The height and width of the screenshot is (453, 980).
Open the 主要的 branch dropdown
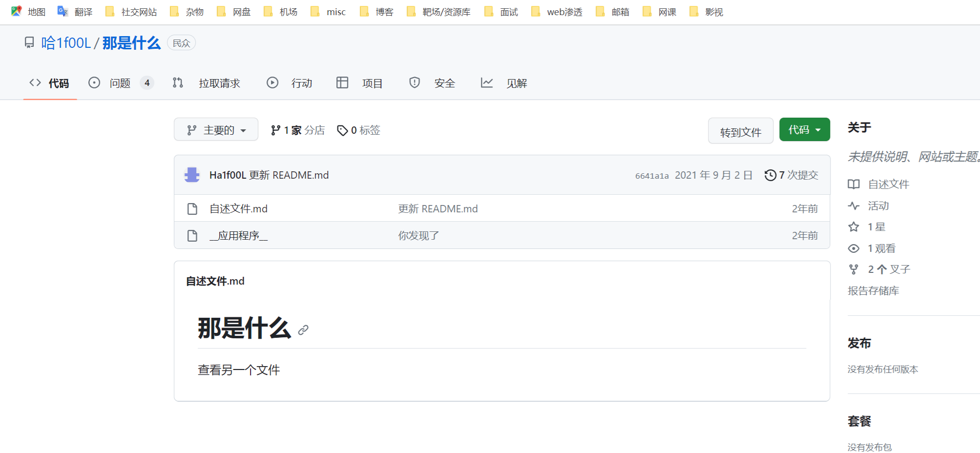click(216, 130)
